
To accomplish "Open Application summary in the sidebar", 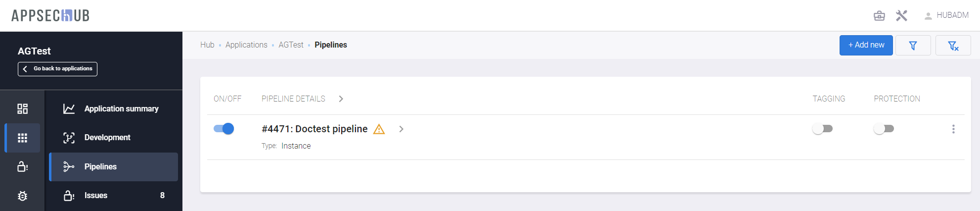I will pos(121,108).
